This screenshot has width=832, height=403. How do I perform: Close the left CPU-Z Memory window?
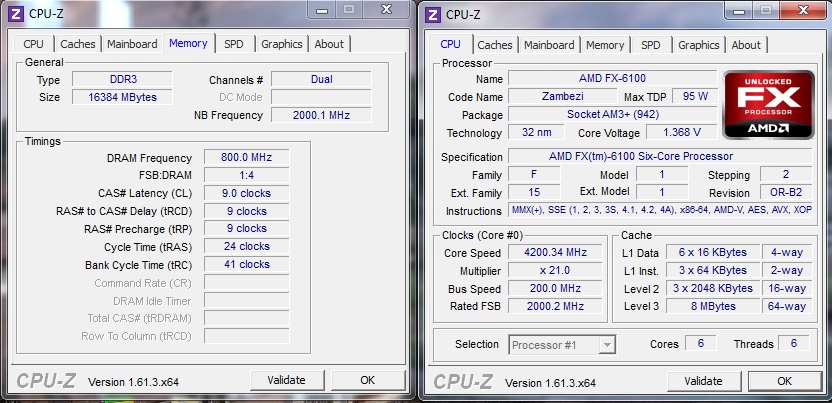pyautogui.click(x=387, y=10)
